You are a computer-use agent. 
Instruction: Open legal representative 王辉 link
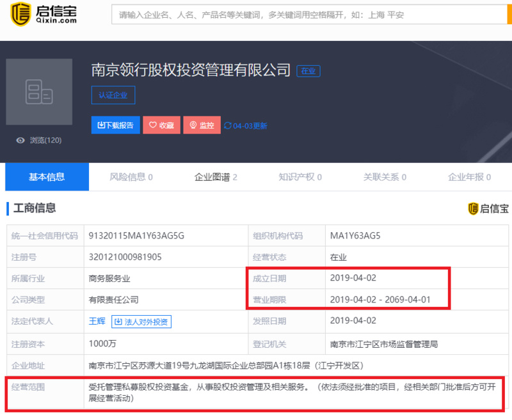coord(97,322)
